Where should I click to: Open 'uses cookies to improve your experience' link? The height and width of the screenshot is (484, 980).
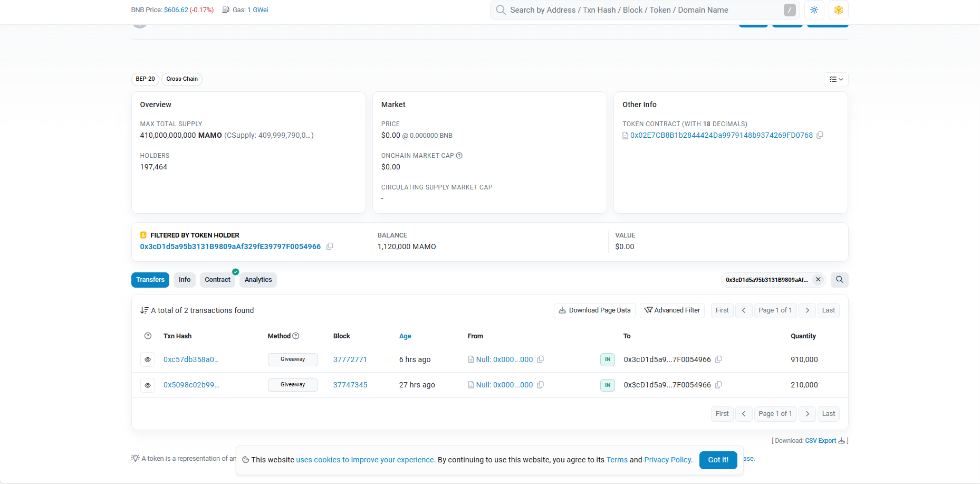tap(365, 460)
